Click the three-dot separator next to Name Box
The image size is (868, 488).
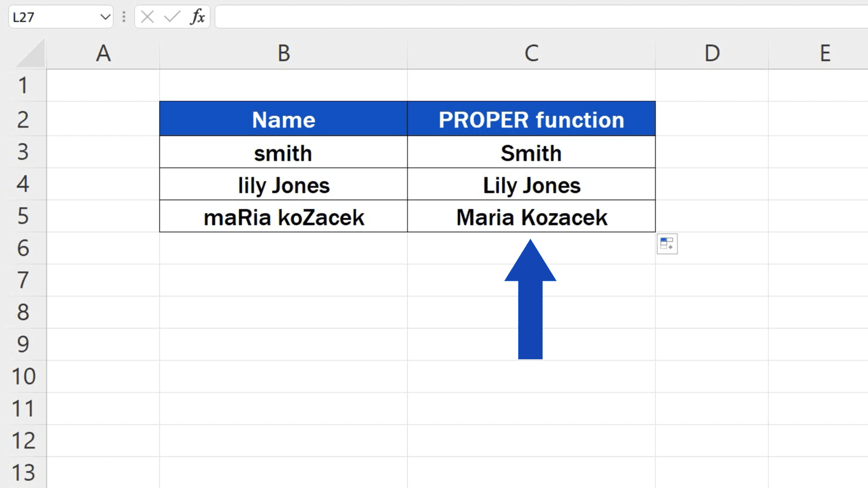(124, 16)
